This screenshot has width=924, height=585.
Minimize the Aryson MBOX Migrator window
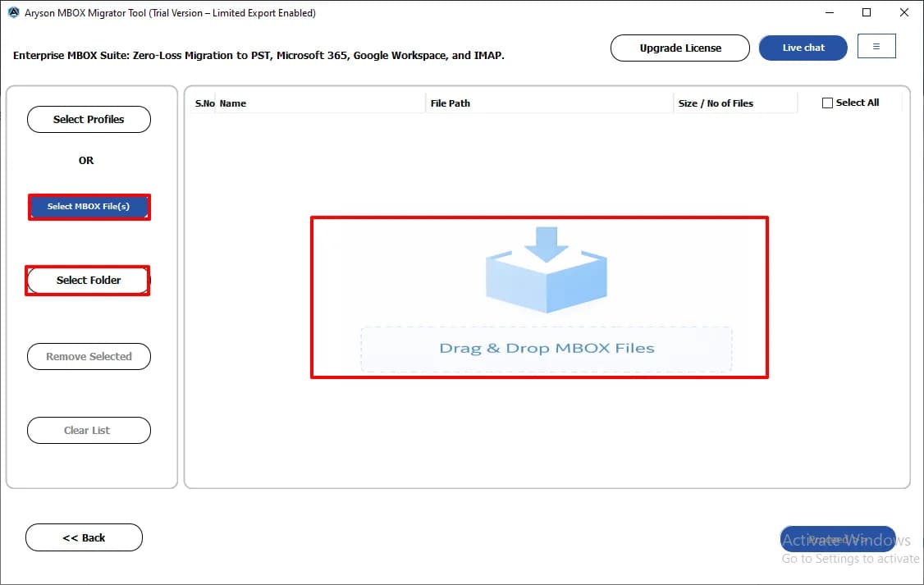pos(829,12)
